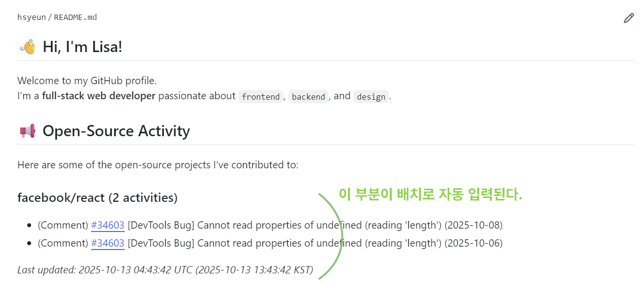Click the backend code tag
Screen dimensions: 644x286
pyautogui.click(x=308, y=97)
